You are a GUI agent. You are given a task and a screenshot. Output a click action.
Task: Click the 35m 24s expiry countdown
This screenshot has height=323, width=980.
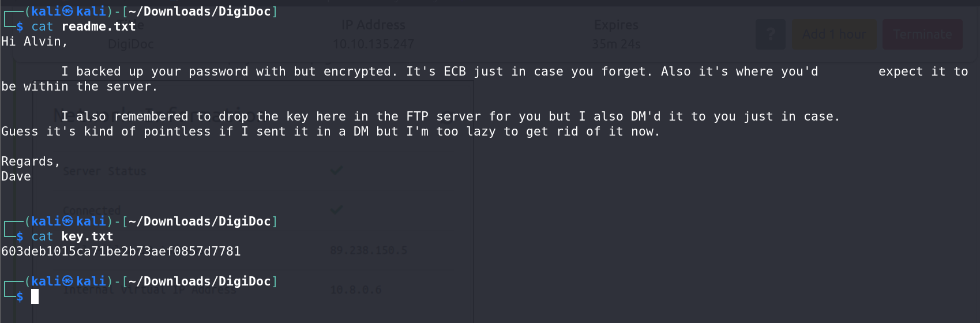pos(616,44)
